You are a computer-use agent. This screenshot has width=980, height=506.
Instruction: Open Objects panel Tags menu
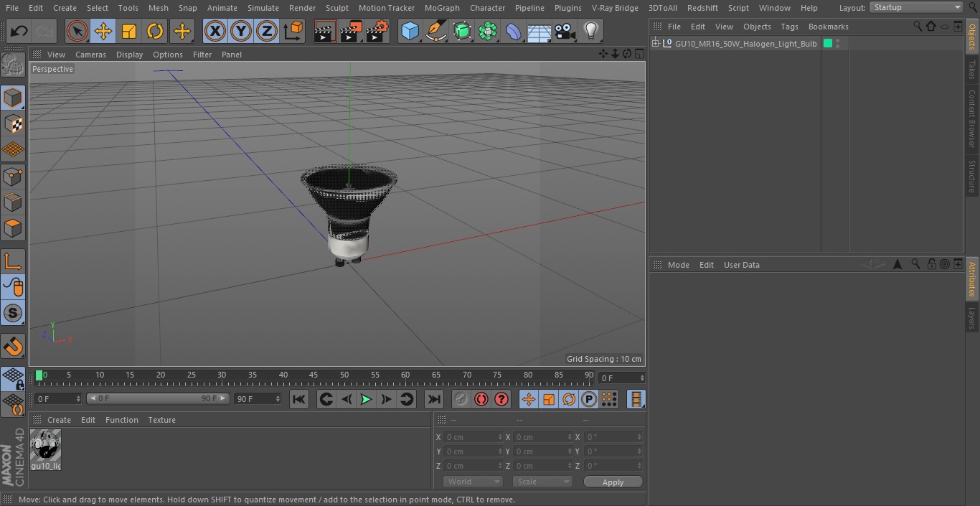(789, 27)
